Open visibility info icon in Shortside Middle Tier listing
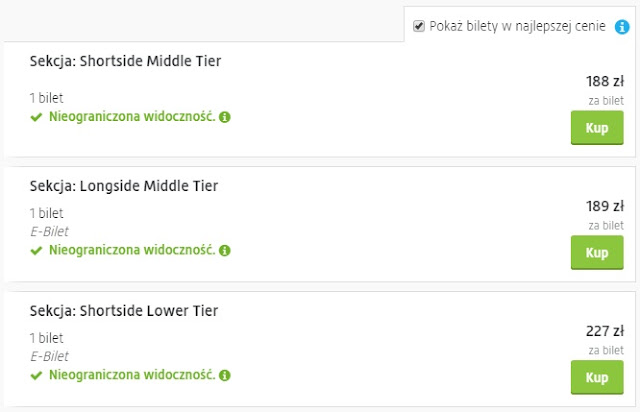The height and width of the screenshot is (412, 640). 225,117
